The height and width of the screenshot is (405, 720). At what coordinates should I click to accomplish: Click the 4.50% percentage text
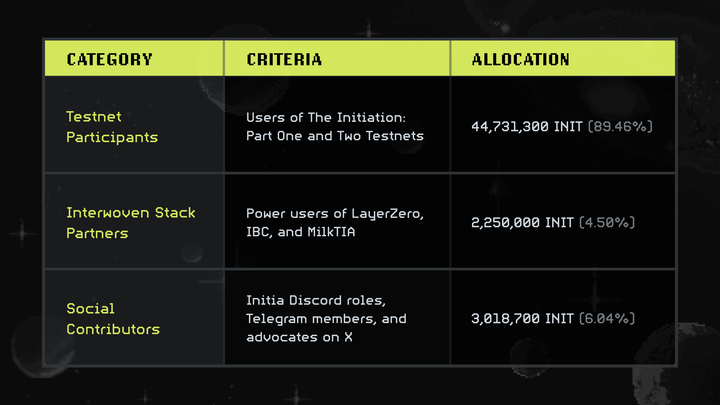coord(606,223)
